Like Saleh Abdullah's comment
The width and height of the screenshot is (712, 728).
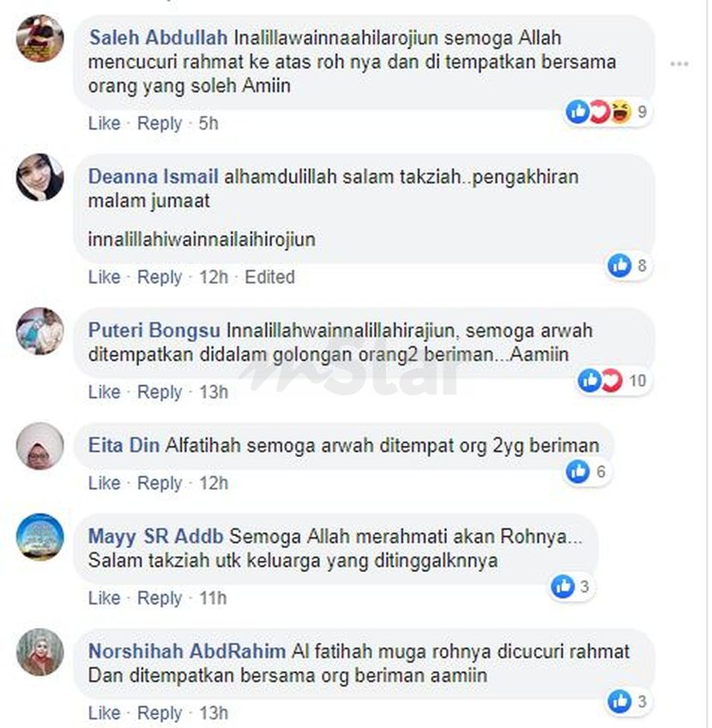click(x=104, y=123)
